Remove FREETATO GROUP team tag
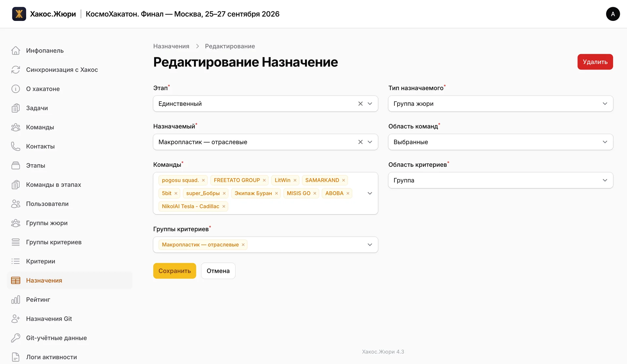The width and height of the screenshot is (627, 364). click(x=264, y=180)
